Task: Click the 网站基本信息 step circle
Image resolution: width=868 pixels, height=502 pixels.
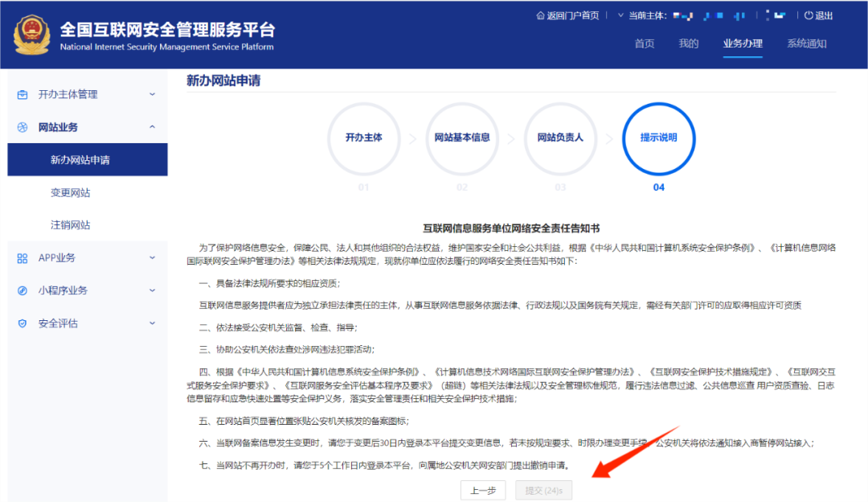Action: point(461,138)
